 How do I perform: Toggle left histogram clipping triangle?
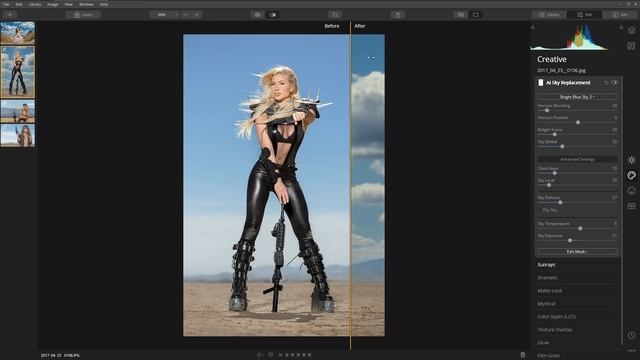[x=533, y=27]
